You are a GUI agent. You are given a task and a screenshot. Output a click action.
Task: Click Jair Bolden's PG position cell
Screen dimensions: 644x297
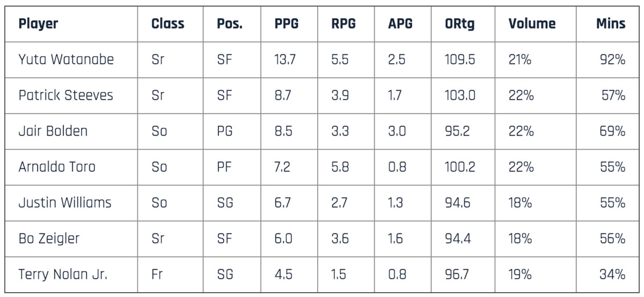tap(224, 131)
